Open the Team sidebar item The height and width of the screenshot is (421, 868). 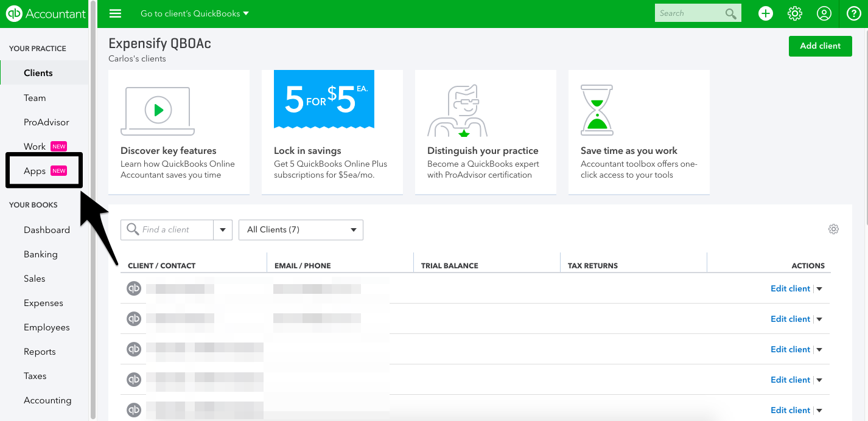pos(35,98)
